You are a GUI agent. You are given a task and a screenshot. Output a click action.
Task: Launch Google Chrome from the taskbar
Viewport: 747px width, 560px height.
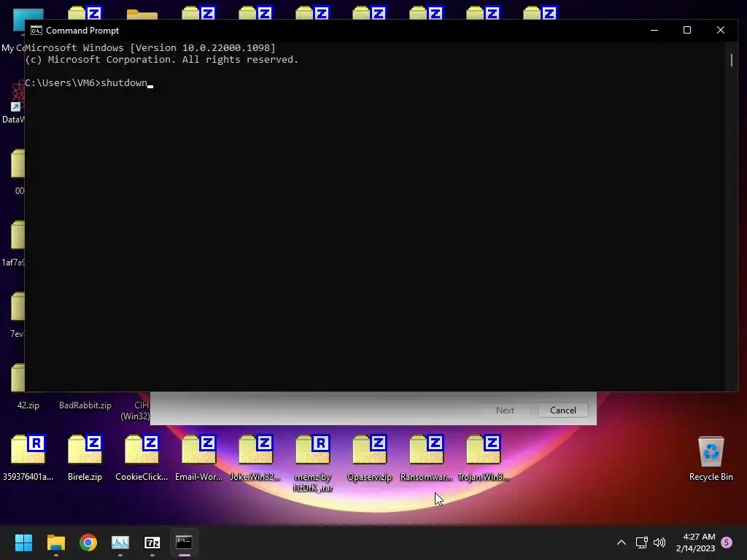click(88, 542)
